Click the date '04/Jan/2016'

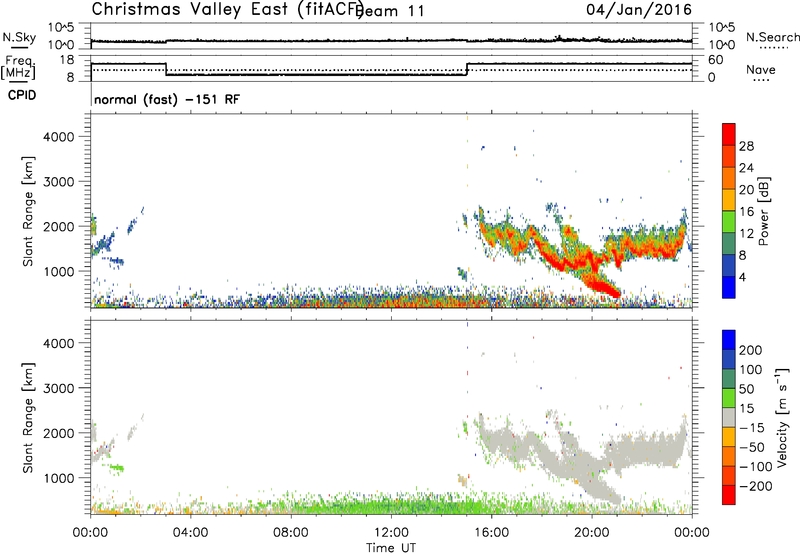(639, 9)
